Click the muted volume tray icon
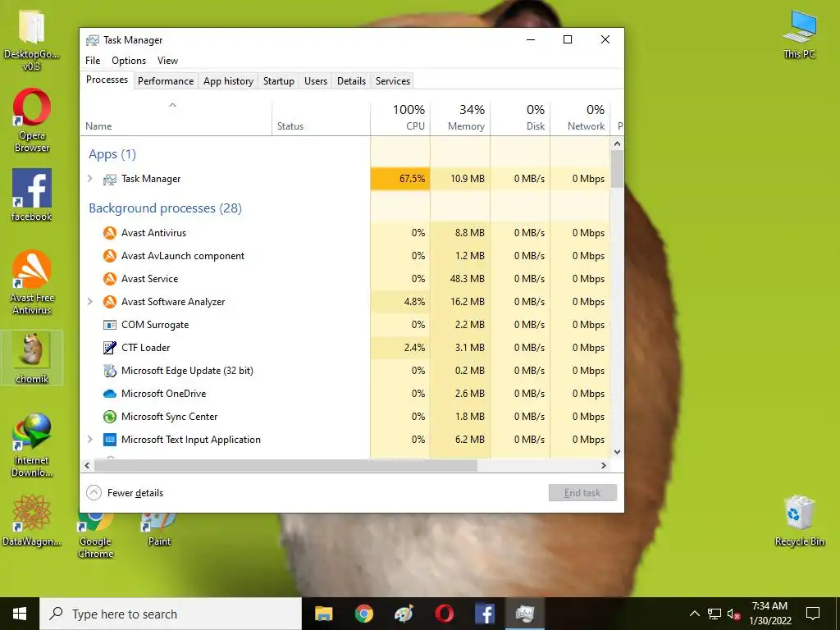Image resolution: width=840 pixels, height=630 pixels. [x=734, y=614]
